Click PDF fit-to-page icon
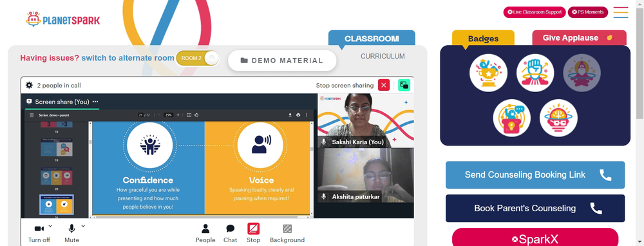 pyautogui.click(x=189, y=115)
